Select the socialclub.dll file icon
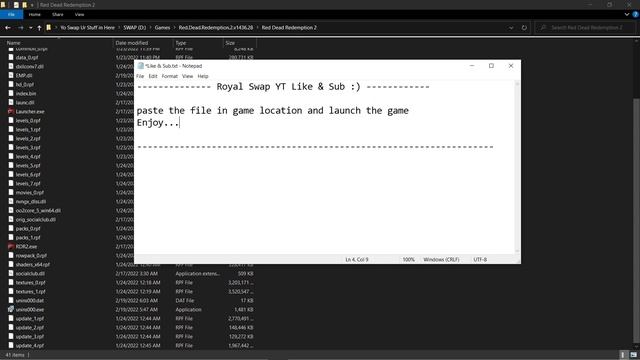640x360 pixels. pos(11,273)
